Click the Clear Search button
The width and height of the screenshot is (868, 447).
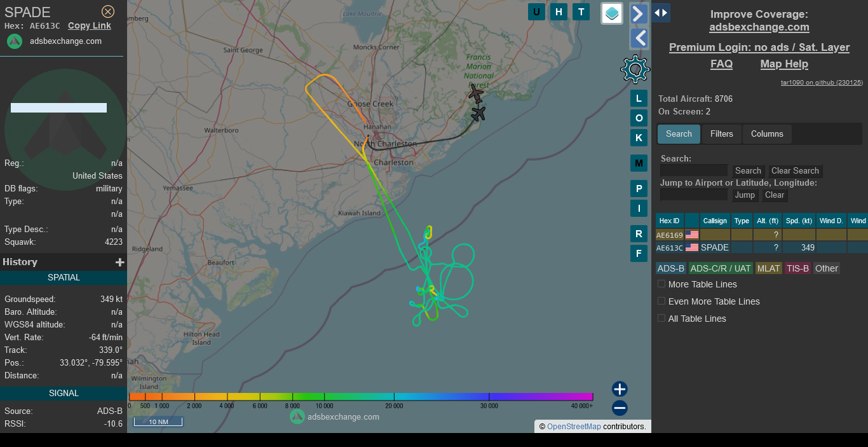pyautogui.click(x=795, y=170)
